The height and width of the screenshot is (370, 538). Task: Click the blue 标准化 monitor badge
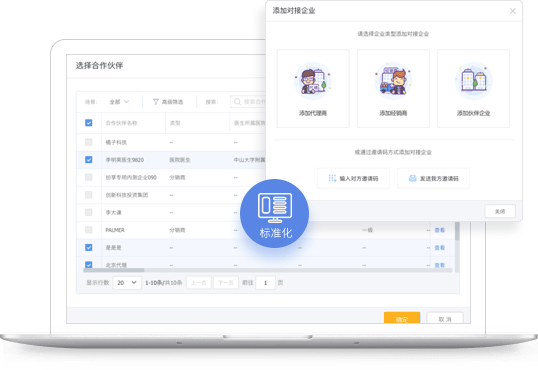click(274, 213)
